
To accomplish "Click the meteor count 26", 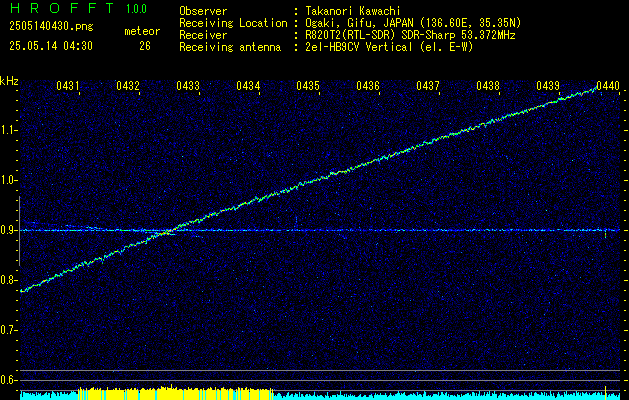I will [145, 46].
